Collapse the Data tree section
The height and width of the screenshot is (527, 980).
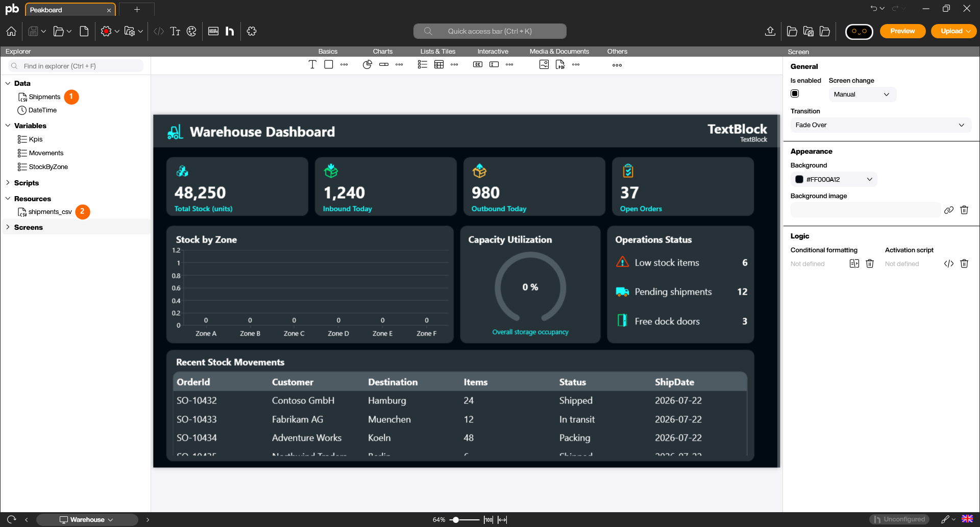8,83
